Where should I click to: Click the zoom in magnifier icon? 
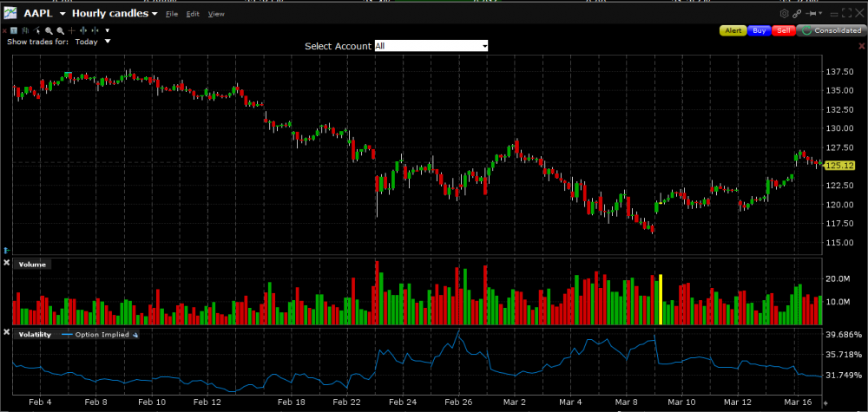tap(49, 30)
